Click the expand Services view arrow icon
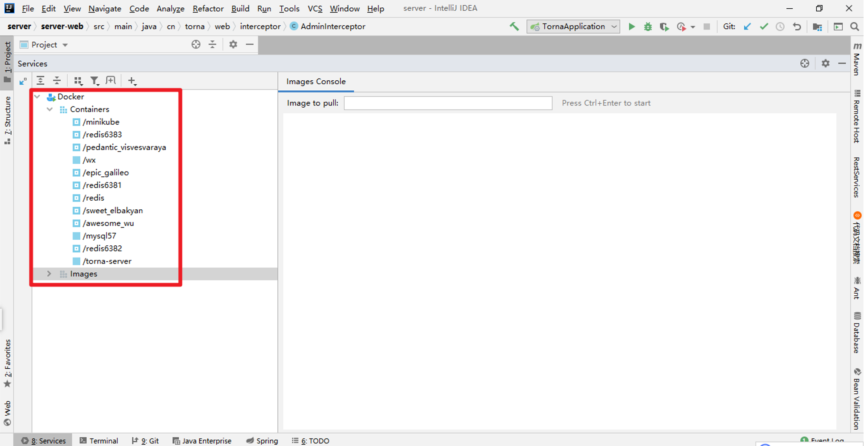This screenshot has width=868, height=446. pos(23,81)
